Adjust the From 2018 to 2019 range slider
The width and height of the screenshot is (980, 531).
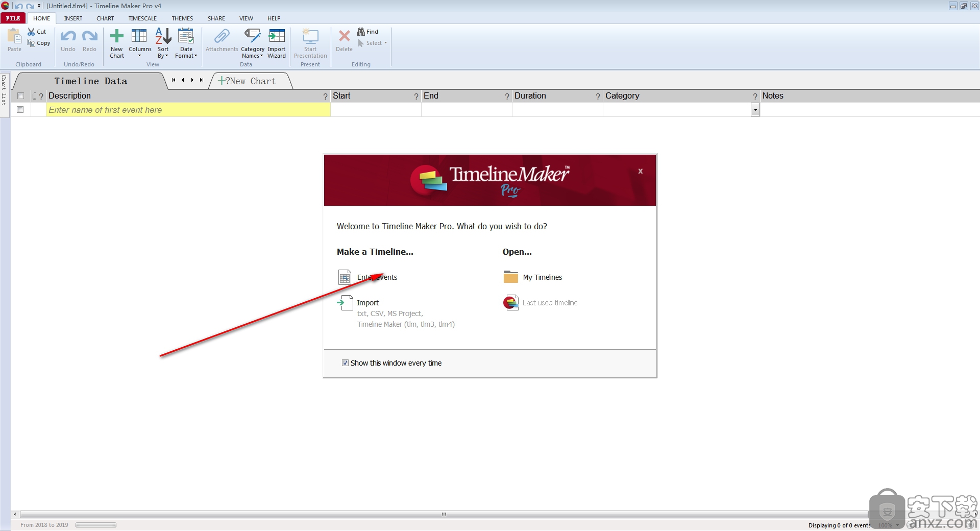click(96, 525)
